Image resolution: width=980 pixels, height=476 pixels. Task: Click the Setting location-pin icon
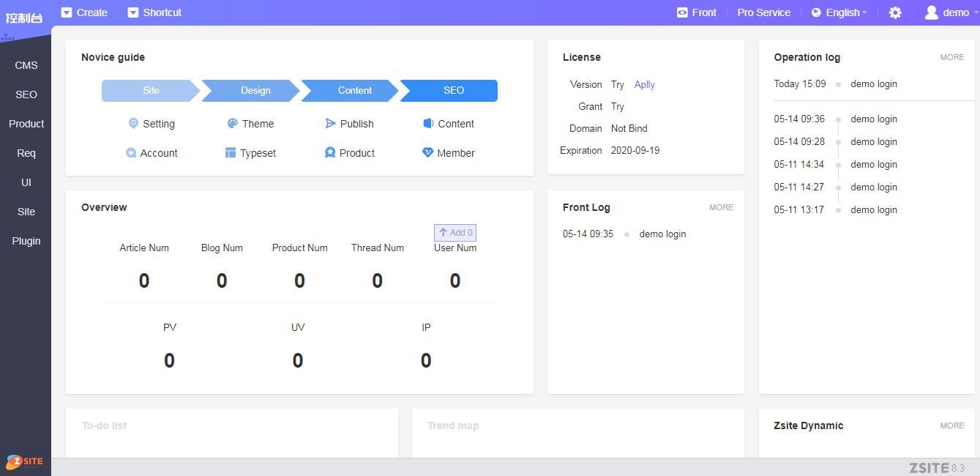[133, 124]
